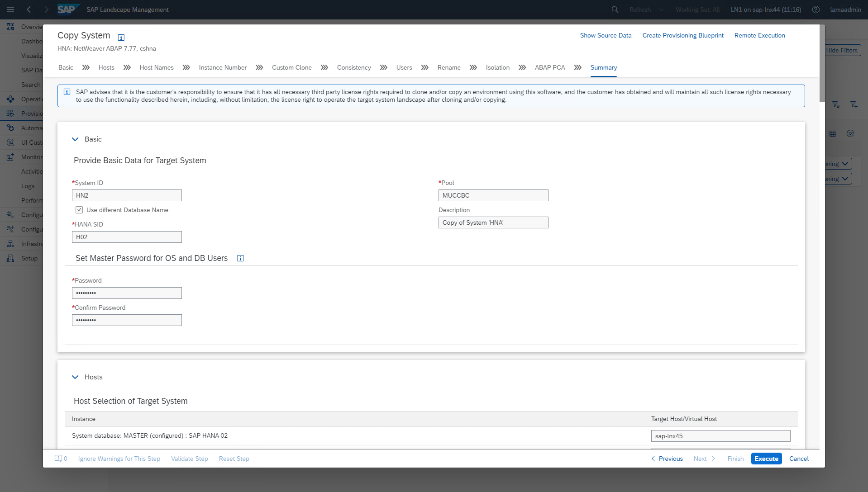
Task: Click the SAP logo
Action: point(68,9)
